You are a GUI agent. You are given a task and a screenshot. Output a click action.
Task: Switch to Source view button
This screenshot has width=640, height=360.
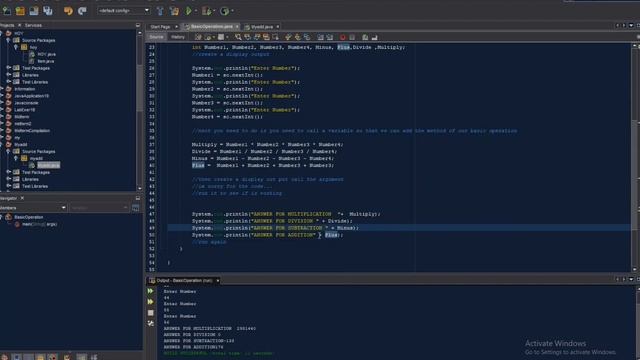[x=156, y=37]
